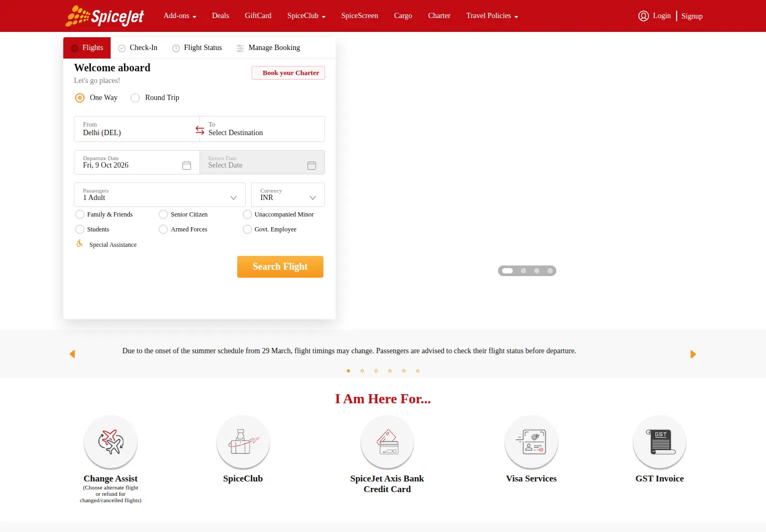This screenshot has width=766, height=532.
Task: Click the Flight Status clock icon
Action: pyautogui.click(x=176, y=48)
